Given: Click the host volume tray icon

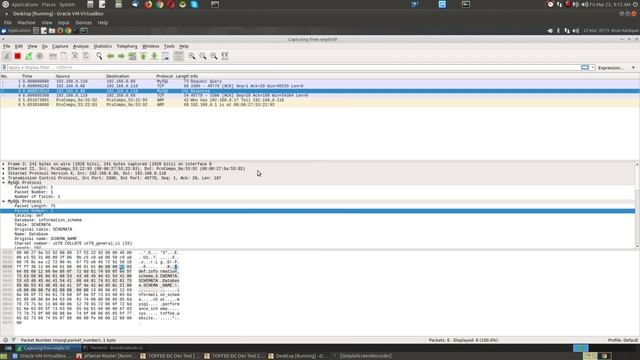Looking at the screenshot, I should coord(584,4).
